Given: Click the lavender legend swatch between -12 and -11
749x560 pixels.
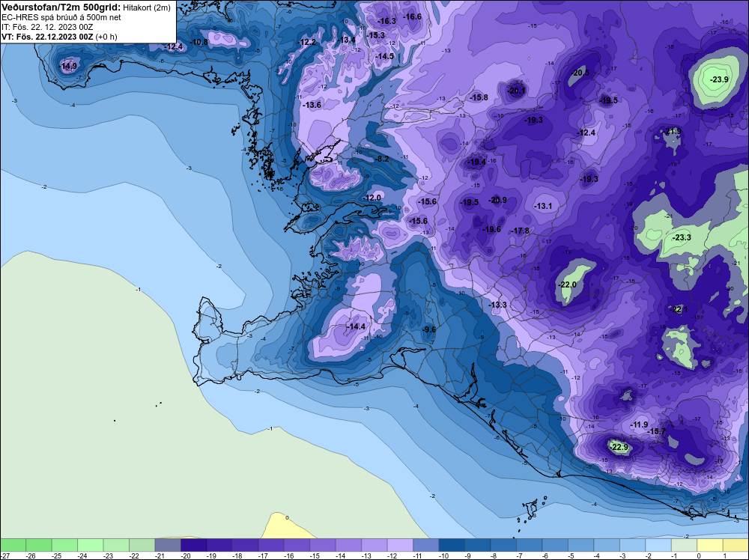Looking at the screenshot, I should pyautogui.click(x=400, y=545).
